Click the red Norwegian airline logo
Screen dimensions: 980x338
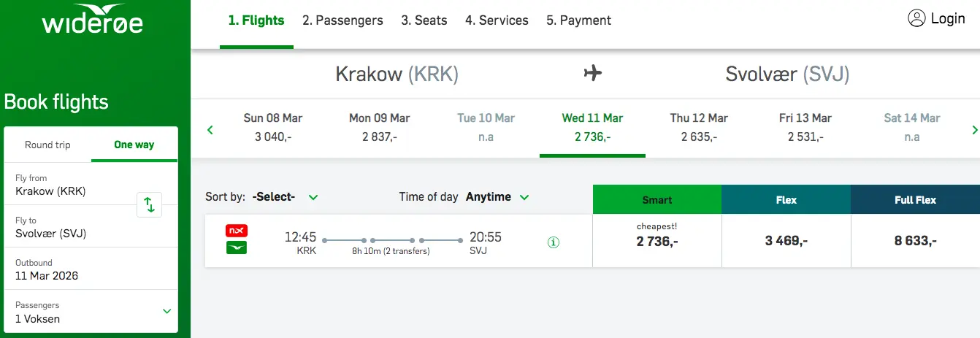point(237,231)
